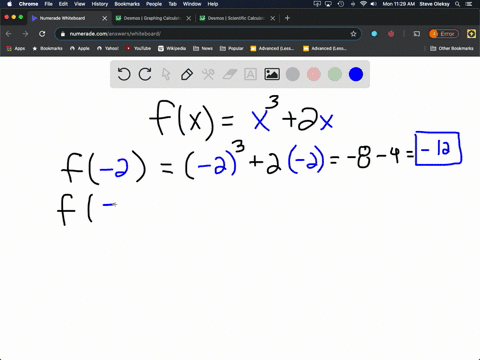Viewport: 480px width, 360px height.
Task: Click the red extension icon
Action: [x=391, y=34]
